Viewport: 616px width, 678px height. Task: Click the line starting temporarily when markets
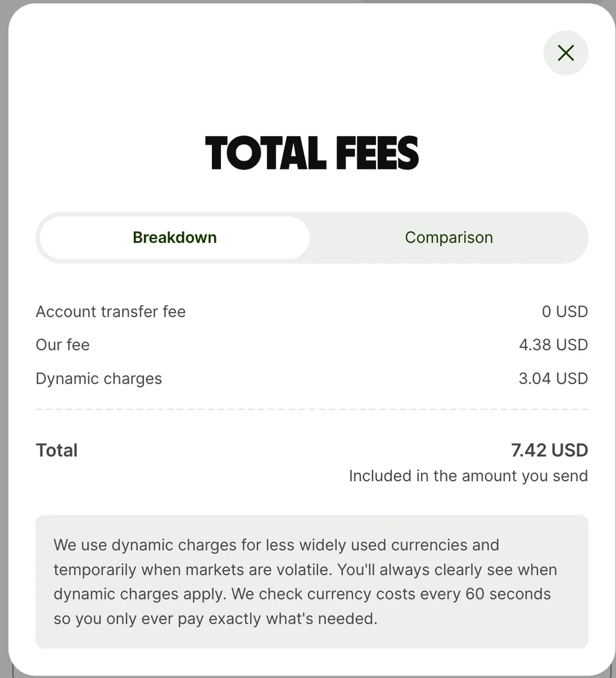click(305, 570)
